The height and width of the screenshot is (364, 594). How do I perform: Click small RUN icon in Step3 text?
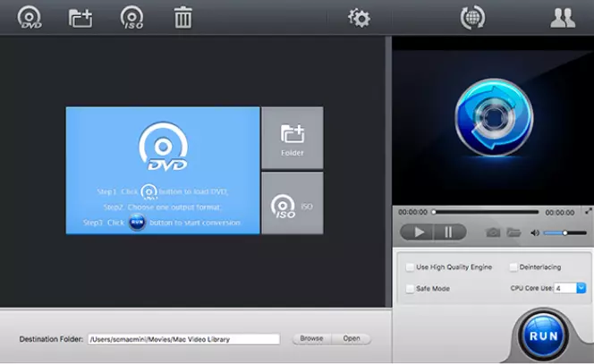click(x=137, y=223)
